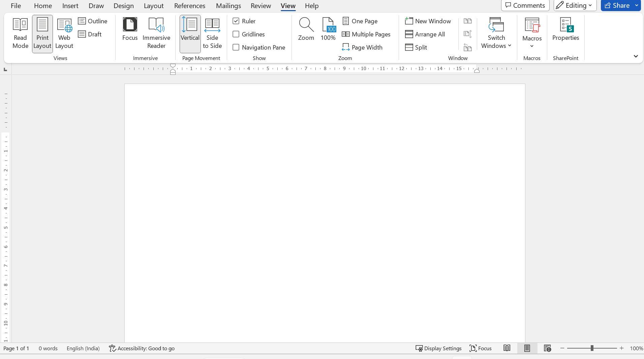Expand the Switch Windows dropdown
Viewport: 644px width, 359px height.
(x=496, y=34)
